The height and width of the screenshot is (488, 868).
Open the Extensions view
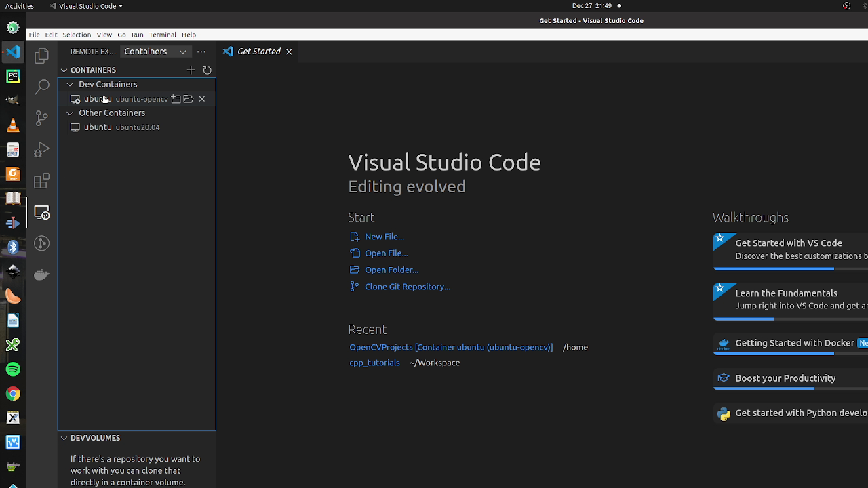[42, 181]
